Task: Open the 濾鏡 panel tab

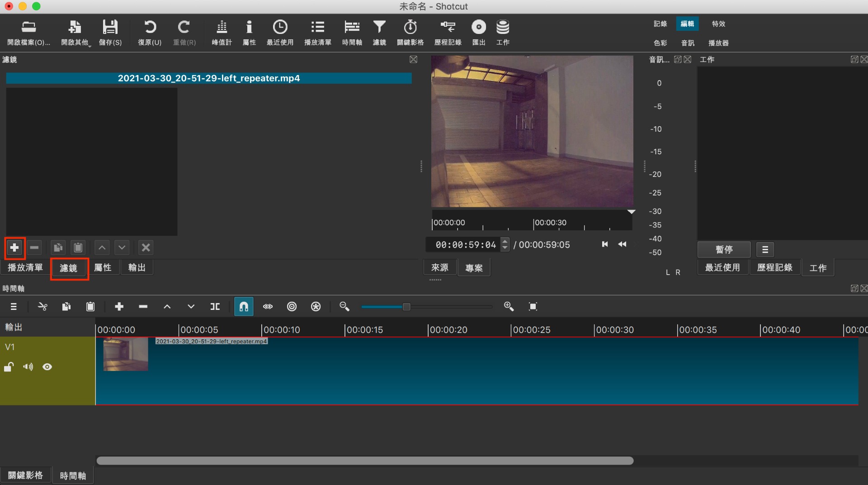Action: pos(69,268)
